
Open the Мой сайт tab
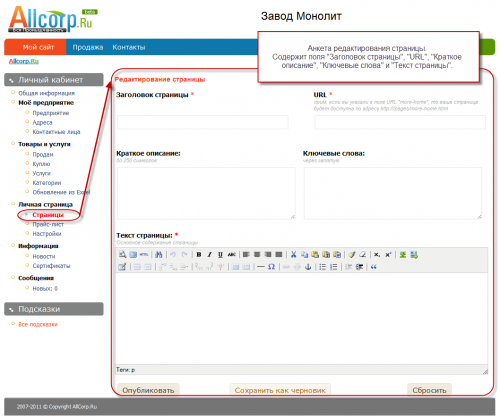(x=38, y=47)
